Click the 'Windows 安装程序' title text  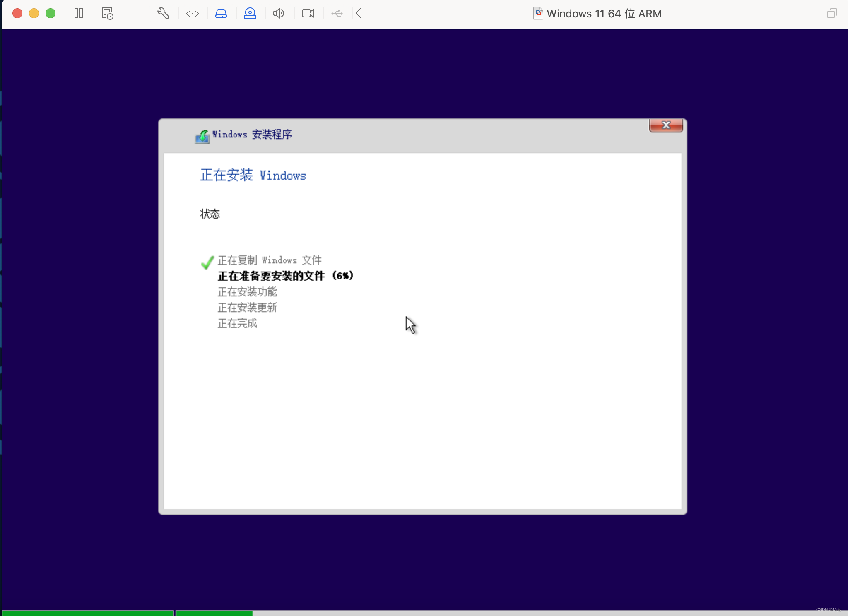pyautogui.click(x=252, y=135)
